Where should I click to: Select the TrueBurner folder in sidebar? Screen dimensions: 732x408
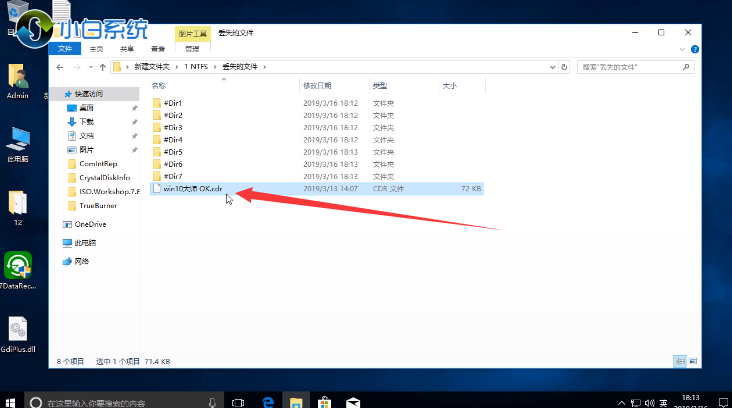96,205
